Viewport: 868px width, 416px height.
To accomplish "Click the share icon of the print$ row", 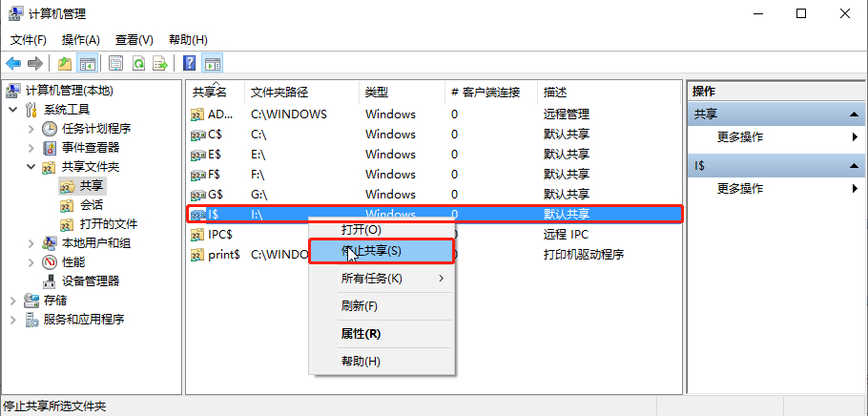I will pyautogui.click(x=197, y=255).
